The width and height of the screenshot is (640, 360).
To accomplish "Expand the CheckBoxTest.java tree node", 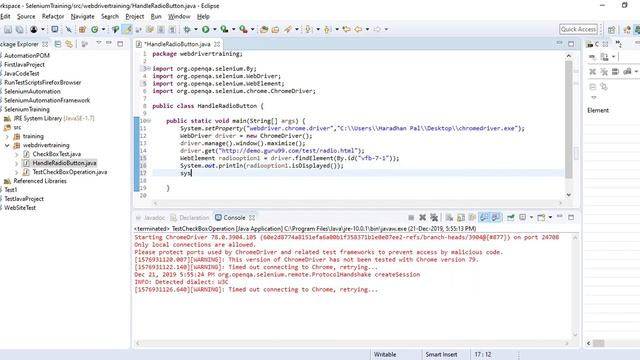I will point(17,154).
